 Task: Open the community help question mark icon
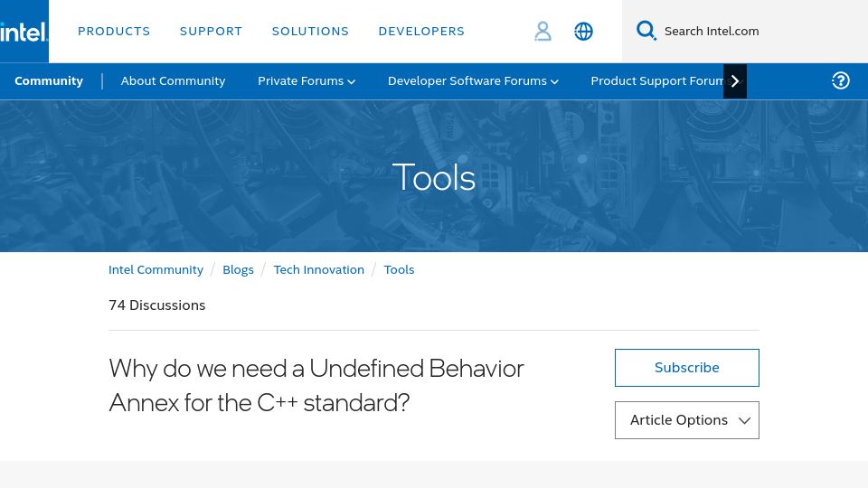840,80
